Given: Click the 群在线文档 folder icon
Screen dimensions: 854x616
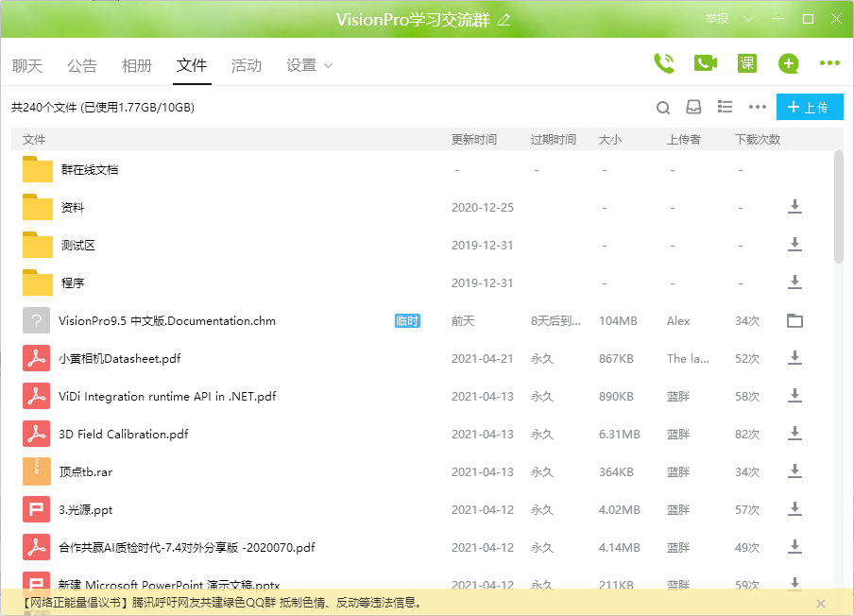Looking at the screenshot, I should pos(38,169).
